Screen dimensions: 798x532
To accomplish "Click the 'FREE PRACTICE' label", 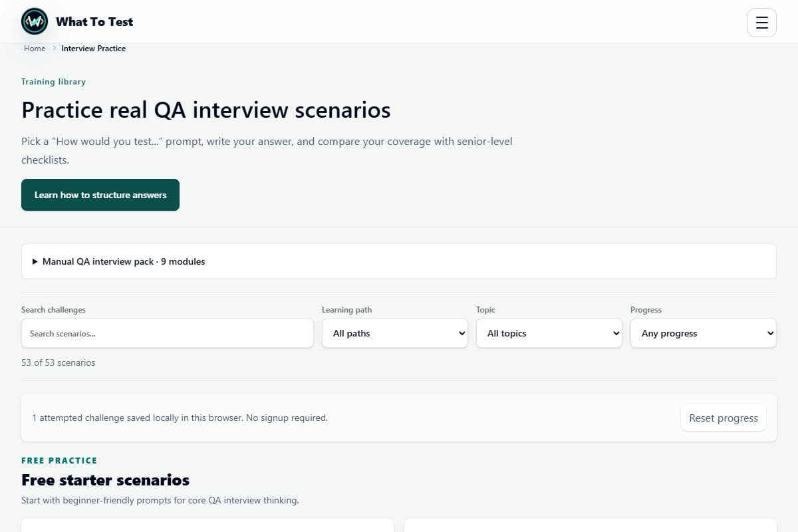I will pyautogui.click(x=59, y=460).
